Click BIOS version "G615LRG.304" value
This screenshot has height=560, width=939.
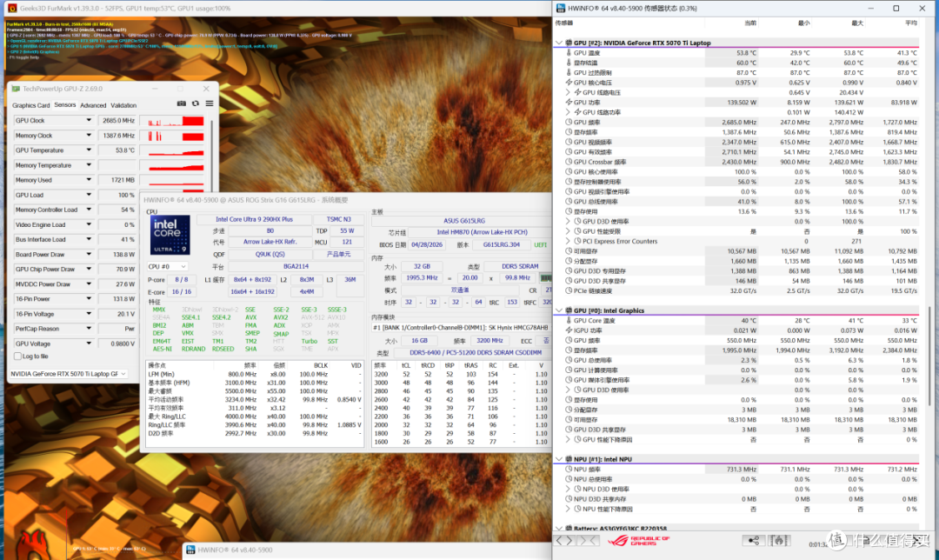point(502,244)
